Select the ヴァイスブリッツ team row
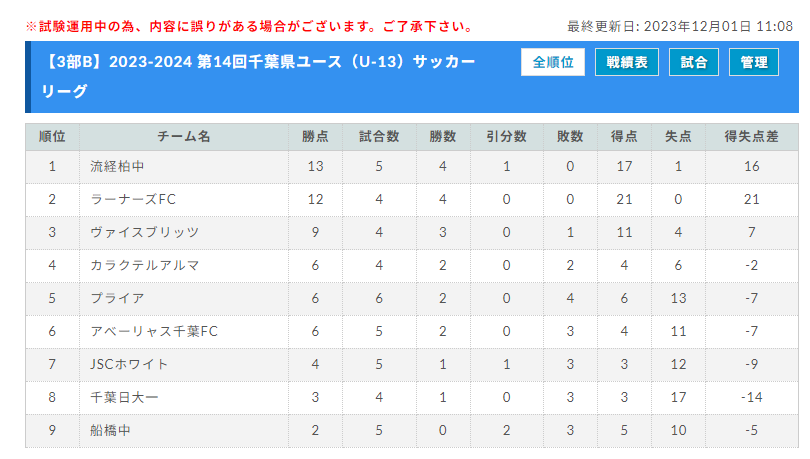The width and height of the screenshot is (810, 459). 412,232
